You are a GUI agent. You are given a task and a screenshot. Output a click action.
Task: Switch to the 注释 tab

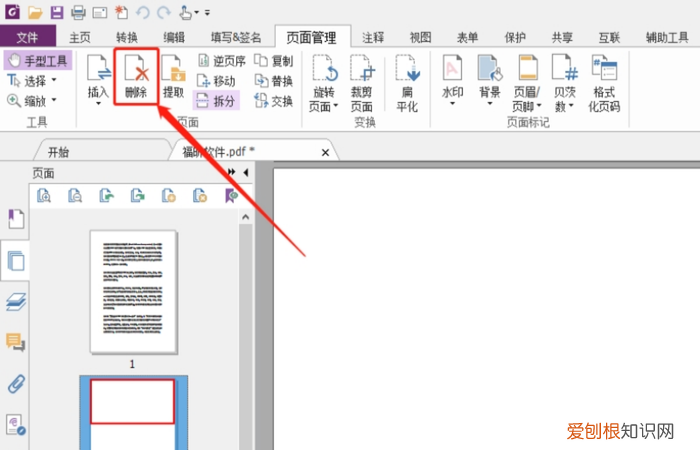tap(373, 38)
